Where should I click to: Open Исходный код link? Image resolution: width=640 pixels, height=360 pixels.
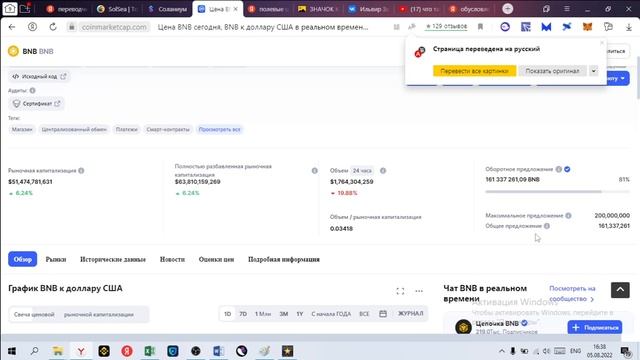[x=39, y=76]
